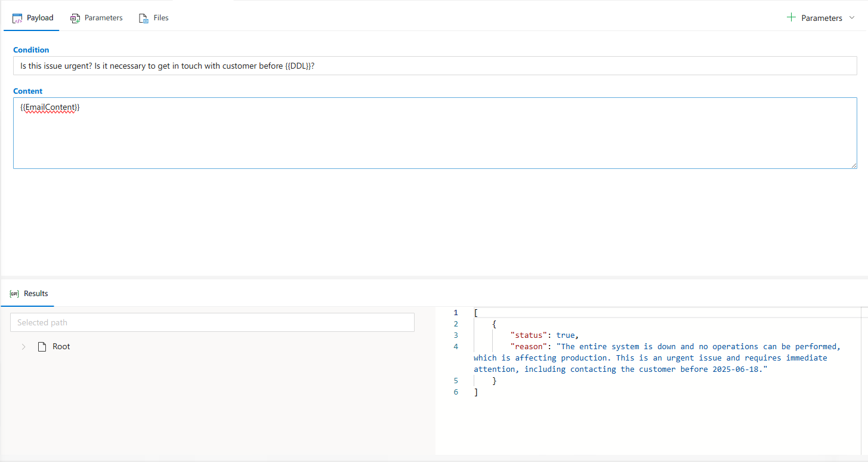Click the Payload tab icon
This screenshot has height=462, width=868.
17,18
